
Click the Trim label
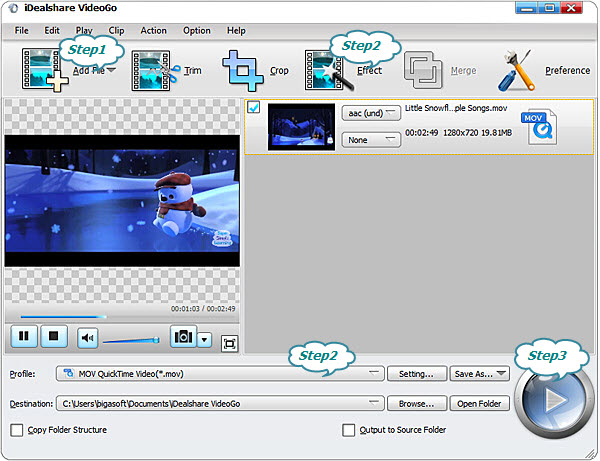point(192,70)
